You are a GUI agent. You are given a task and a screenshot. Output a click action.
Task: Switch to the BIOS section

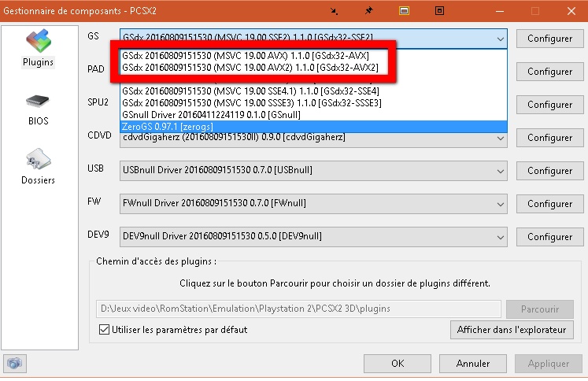tap(38, 109)
